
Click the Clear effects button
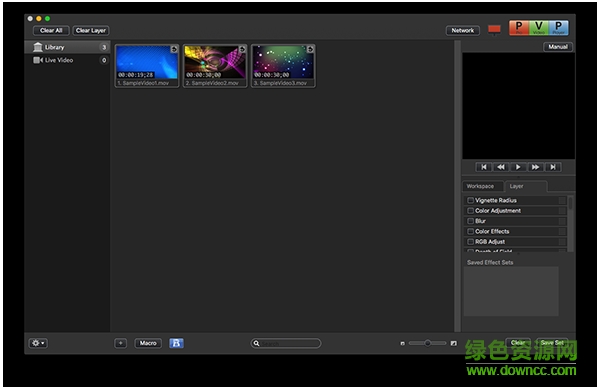point(518,343)
